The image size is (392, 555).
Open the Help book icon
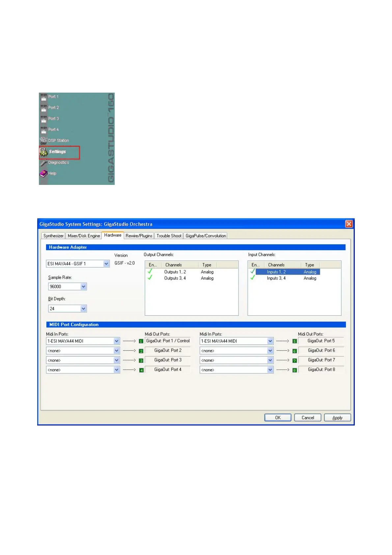(43, 174)
